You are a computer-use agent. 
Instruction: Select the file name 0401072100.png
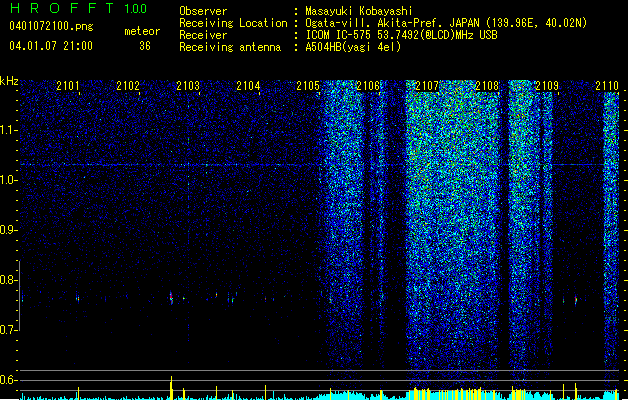[x=51, y=26]
